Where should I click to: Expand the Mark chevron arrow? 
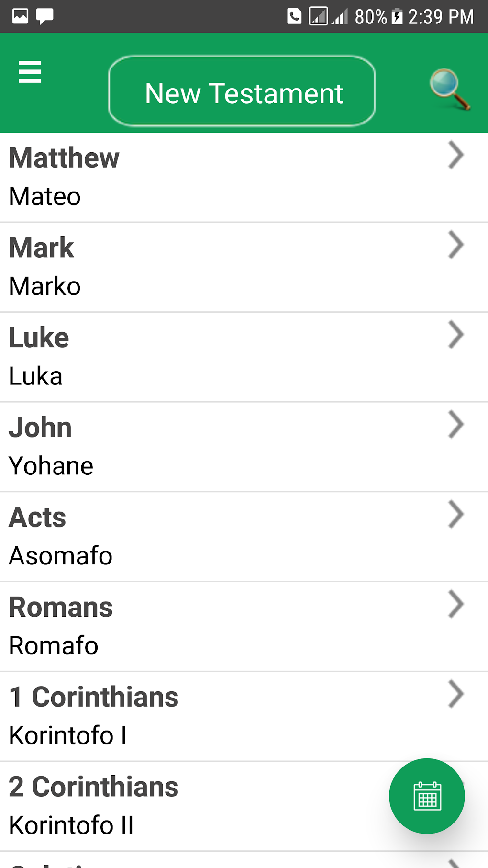point(456,245)
